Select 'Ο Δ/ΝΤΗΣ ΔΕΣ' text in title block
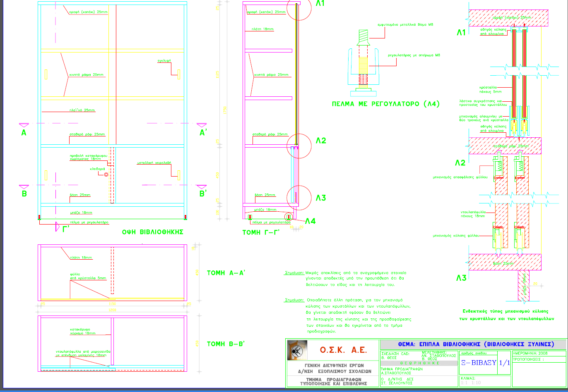This screenshot has height=392, width=568. pos(397,379)
